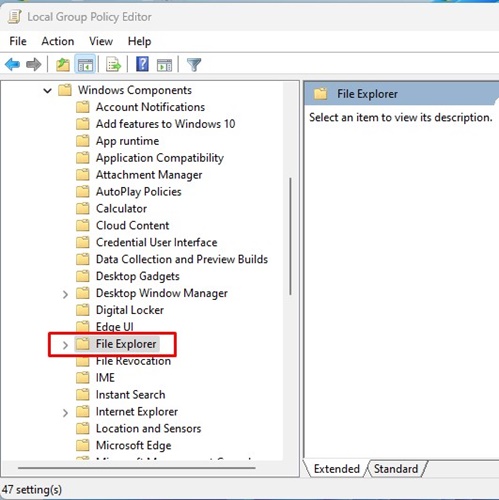Click the Back arrow toolbar icon
Screen dimensions: 499x500
pos(13,64)
